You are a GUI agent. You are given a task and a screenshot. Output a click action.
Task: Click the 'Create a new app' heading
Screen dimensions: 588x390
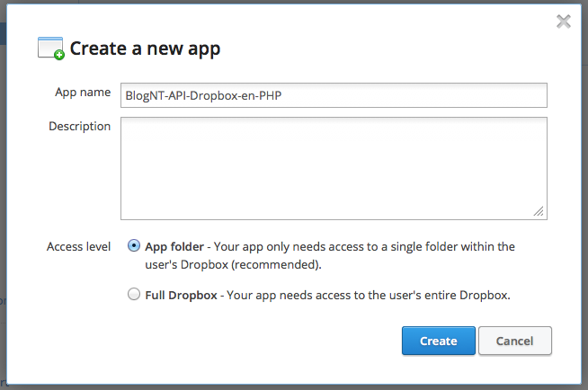145,49
